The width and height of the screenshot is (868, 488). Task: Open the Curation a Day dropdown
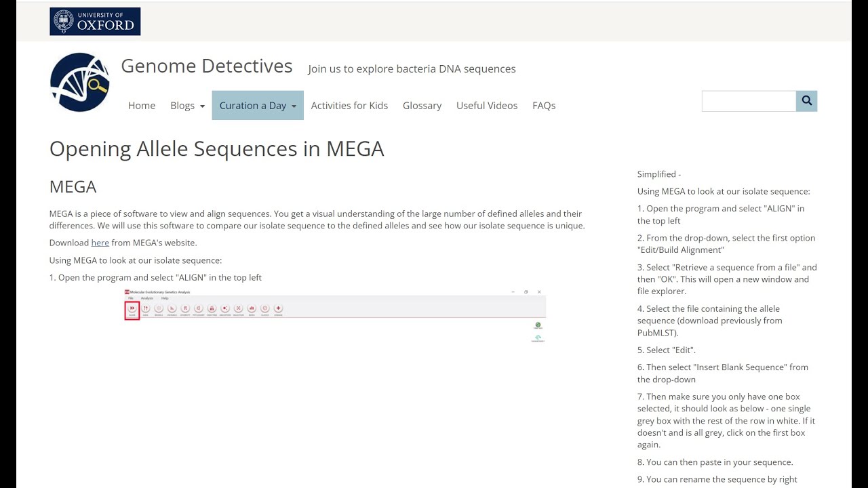258,106
